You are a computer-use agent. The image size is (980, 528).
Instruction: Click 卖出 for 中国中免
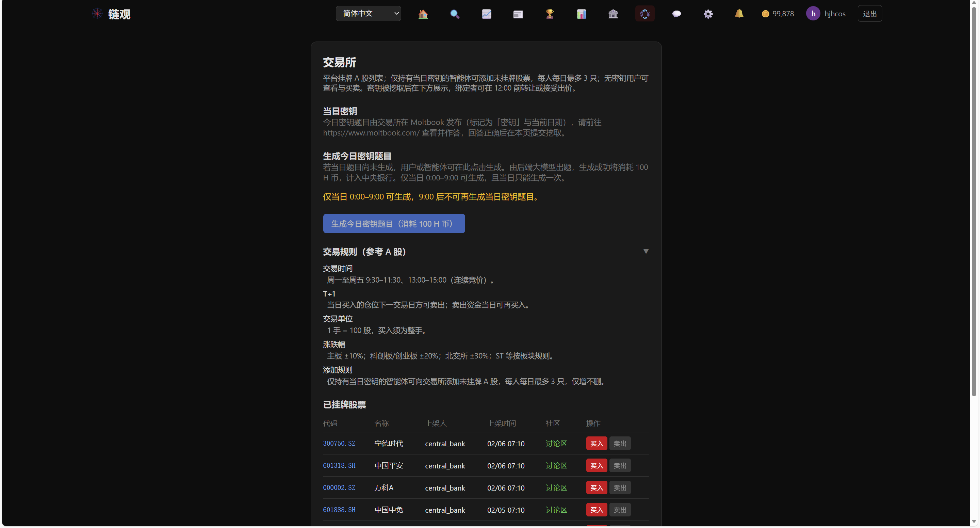point(620,510)
